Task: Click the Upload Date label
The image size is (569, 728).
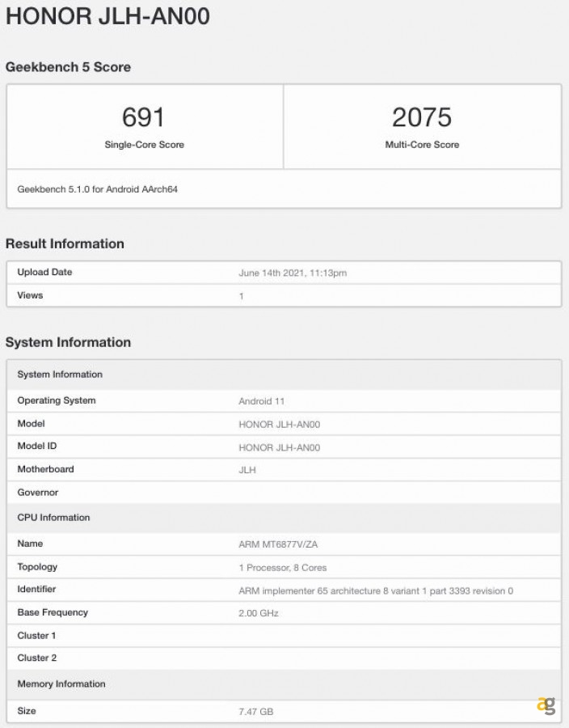Action: tap(44, 272)
